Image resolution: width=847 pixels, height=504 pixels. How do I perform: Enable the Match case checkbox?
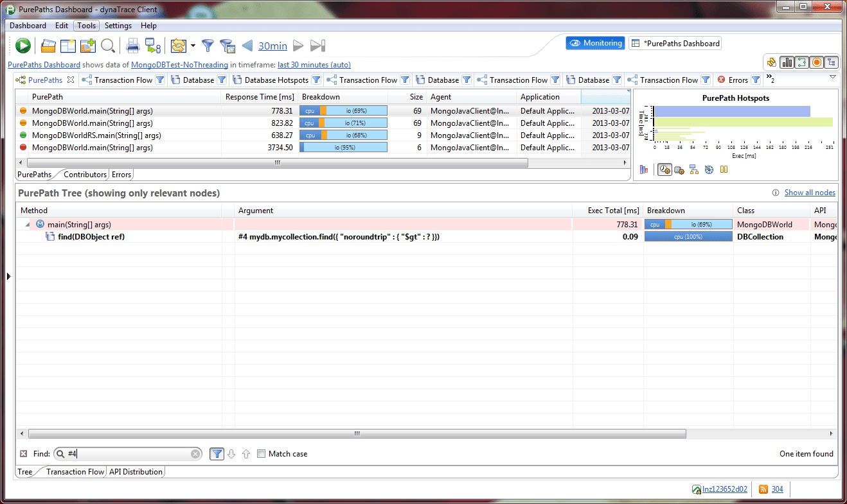pos(261,454)
